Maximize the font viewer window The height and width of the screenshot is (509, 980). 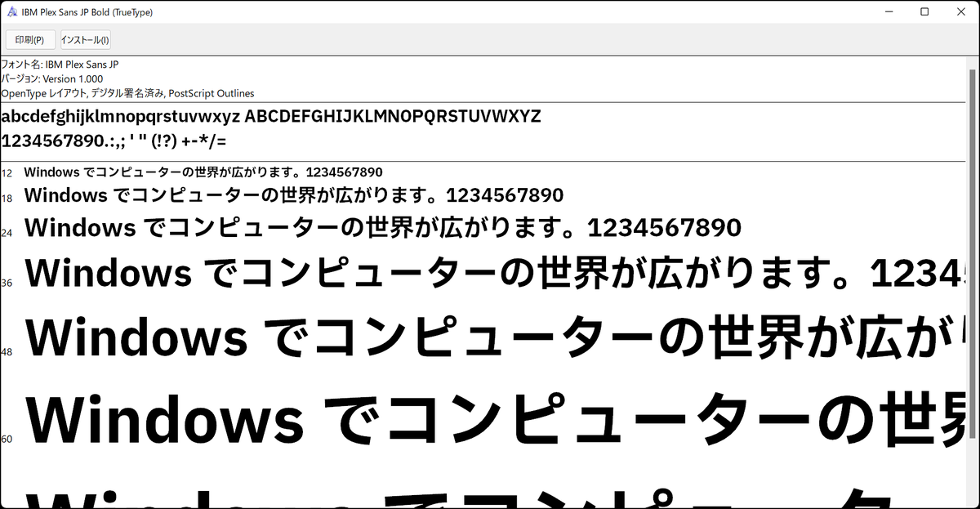pos(924,12)
